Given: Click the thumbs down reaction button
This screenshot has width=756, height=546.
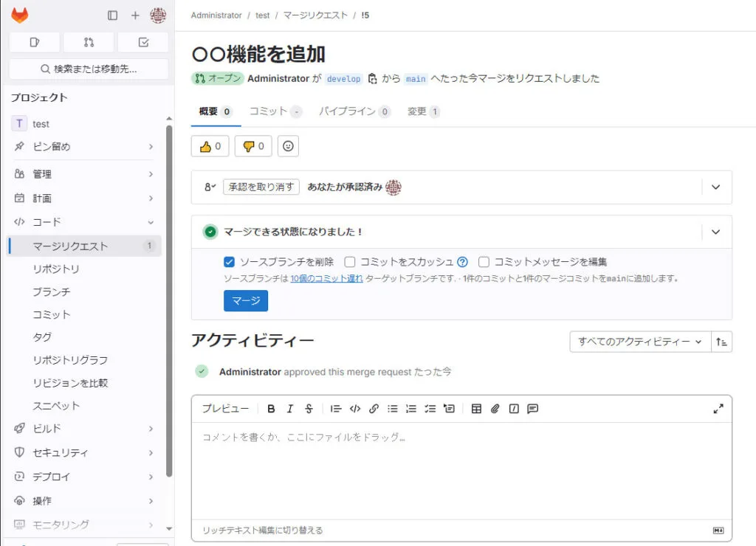Looking at the screenshot, I should [253, 146].
